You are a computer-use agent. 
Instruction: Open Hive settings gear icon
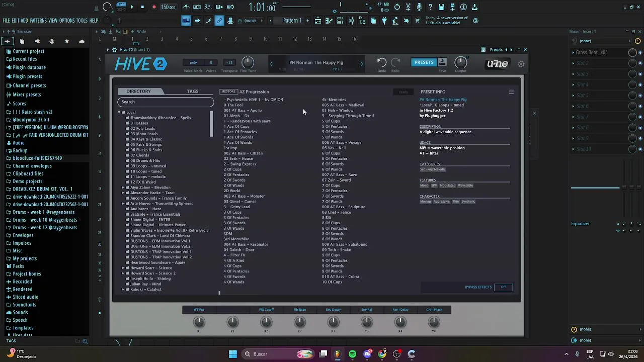pyautogui.click(x=521, y=64)
